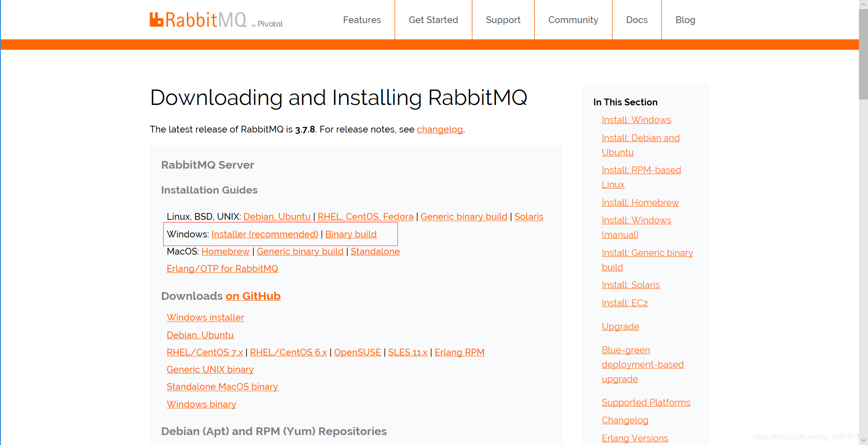The width and height of the screenshot is (868, 445).
Task: Navigate to Docs
Action: coord(637,20)
